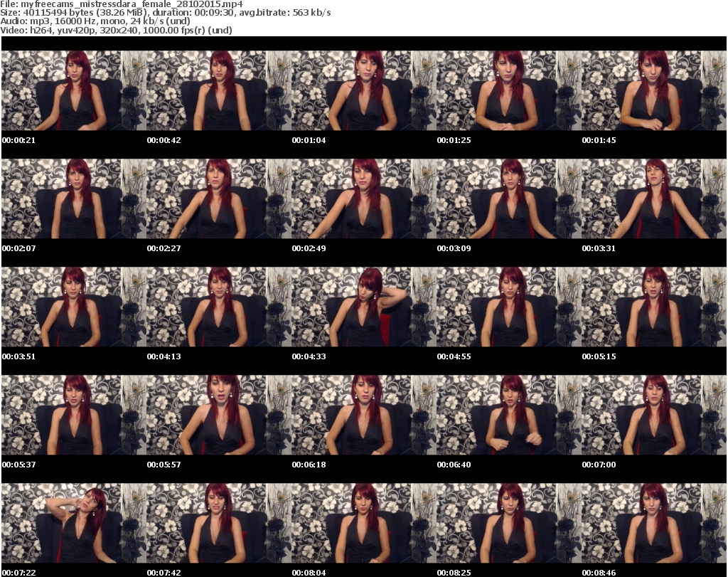Viewport: 728px width, 577px height.
Task: Select the thumbnail frame at 00:03:09
Action: click(509, 198)
